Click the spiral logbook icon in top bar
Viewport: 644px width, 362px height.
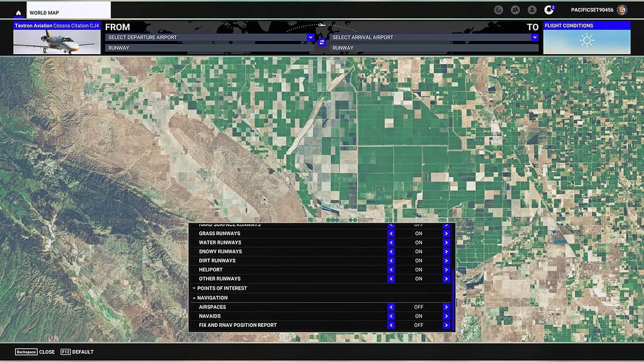[x=500, y=9]
